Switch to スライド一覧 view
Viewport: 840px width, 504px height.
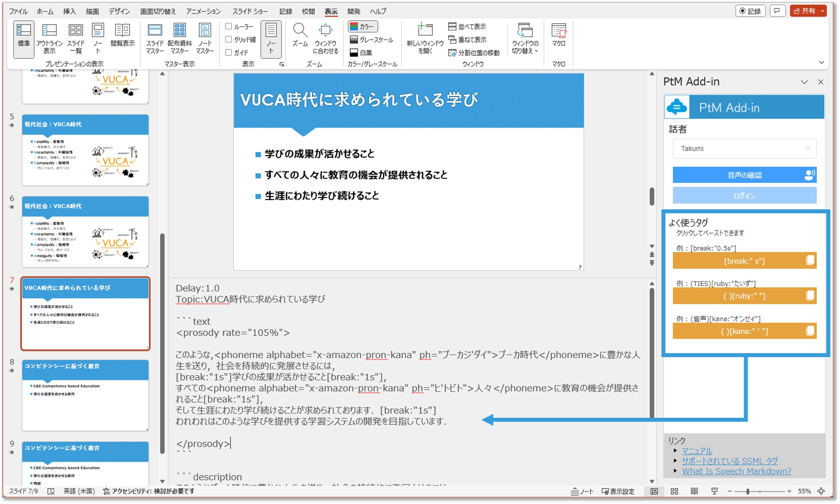76,38
